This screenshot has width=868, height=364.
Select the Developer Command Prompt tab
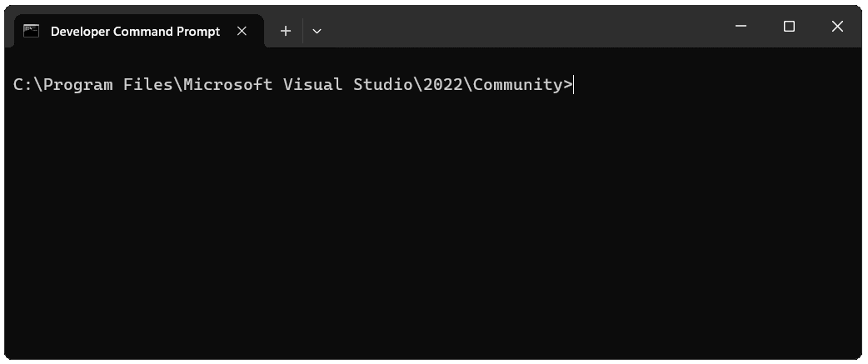[x=135, y=31]
